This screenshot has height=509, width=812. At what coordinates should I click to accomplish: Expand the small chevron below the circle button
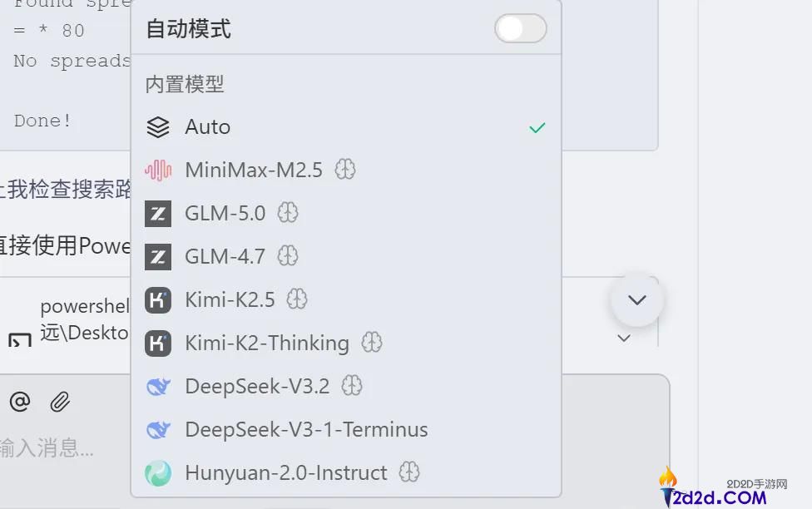coord(624,339)
